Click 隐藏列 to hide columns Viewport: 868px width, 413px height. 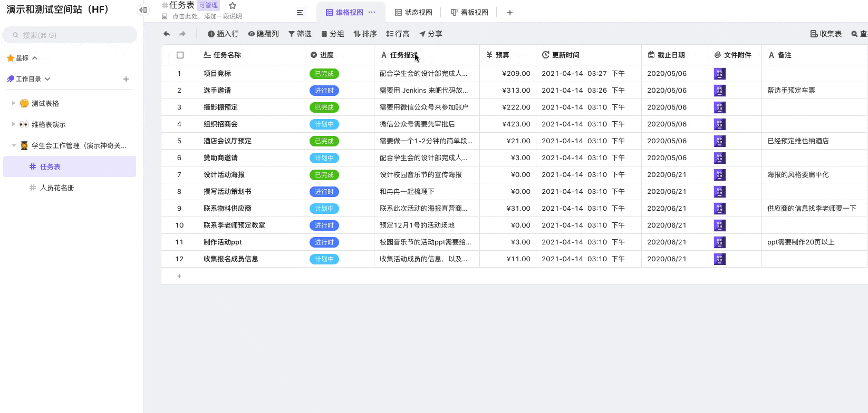263,34
